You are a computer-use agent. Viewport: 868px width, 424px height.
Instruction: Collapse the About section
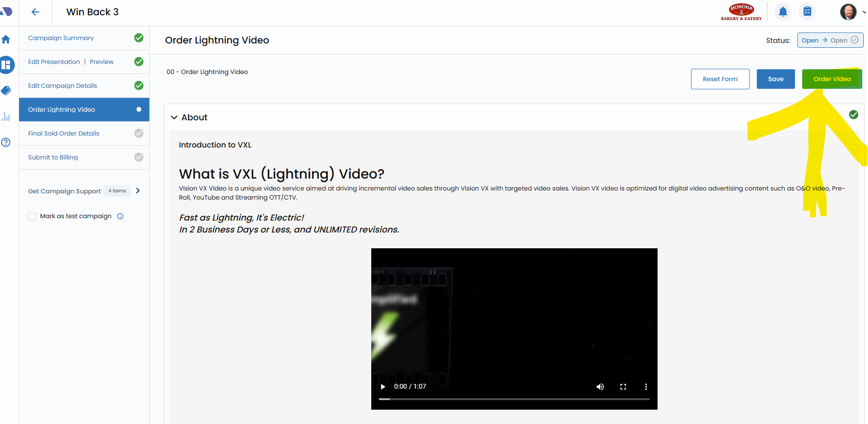pyautogui.click(x=175, y=117)
